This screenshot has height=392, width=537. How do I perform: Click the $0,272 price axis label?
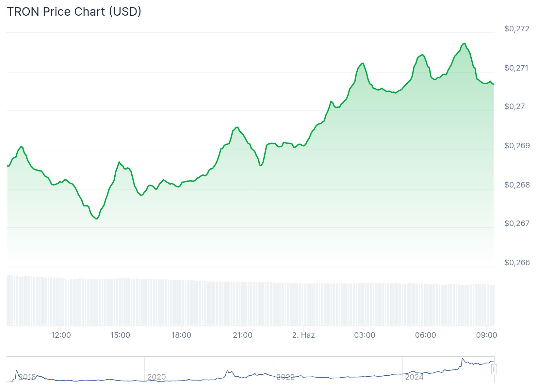[x=517, y=29]
